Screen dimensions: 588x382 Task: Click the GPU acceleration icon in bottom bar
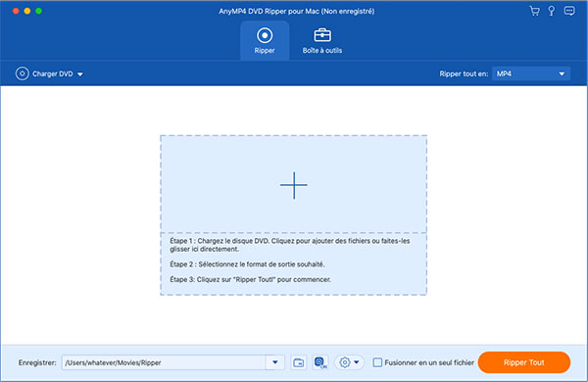pyautogui.click(x=320, y=362)
